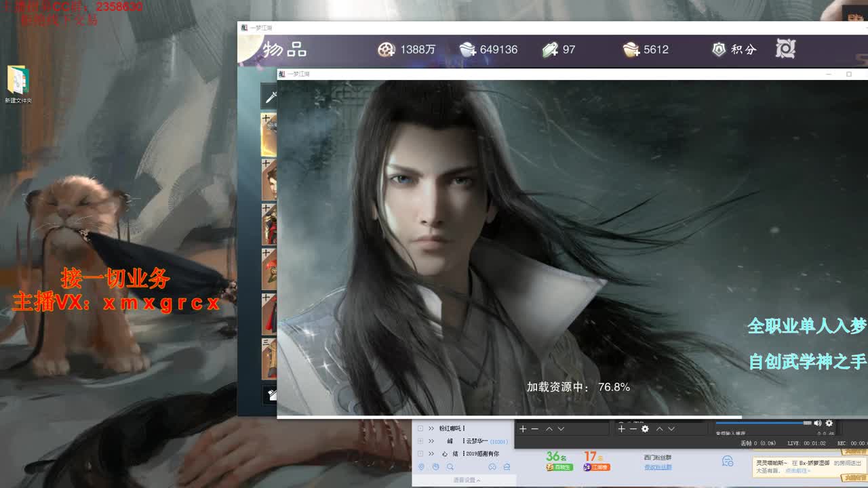Viewport: 868px width, 488px height.
Task: Open audio settings gear next to speaker
Action: click(829, 423)
